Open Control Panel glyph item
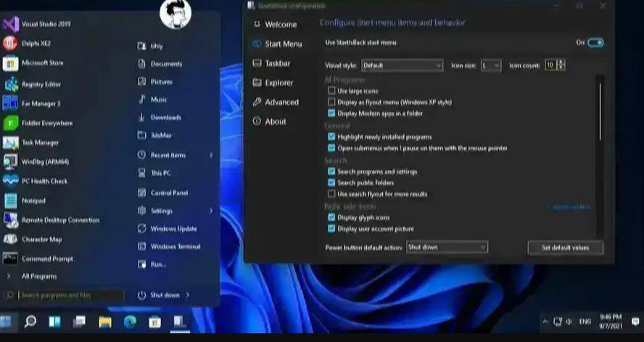Image resolution: width=644 pixels, height=342 pixels. pos(141,192)
